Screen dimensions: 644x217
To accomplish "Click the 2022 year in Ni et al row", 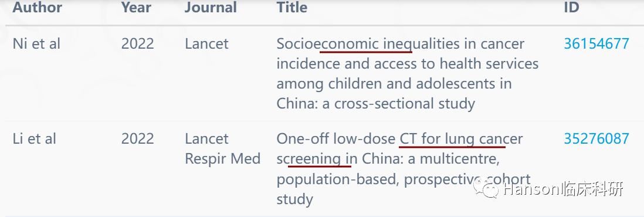I will (138, 43).
